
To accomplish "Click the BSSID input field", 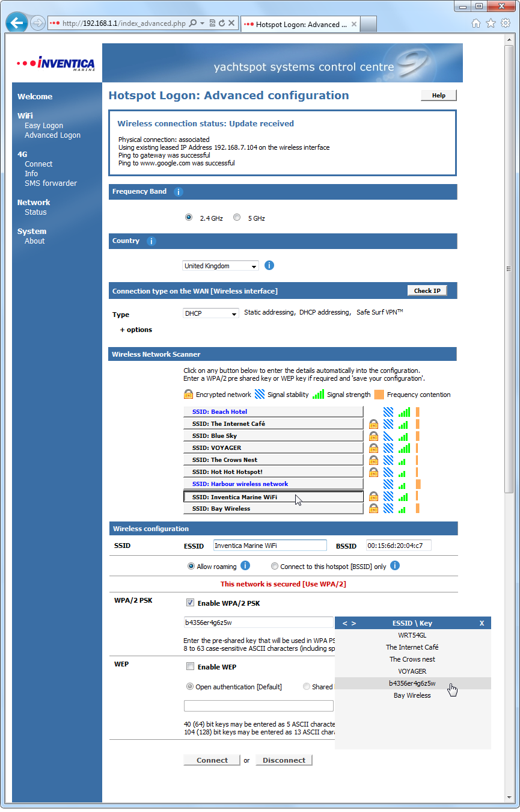I will [x=399, y=546].
